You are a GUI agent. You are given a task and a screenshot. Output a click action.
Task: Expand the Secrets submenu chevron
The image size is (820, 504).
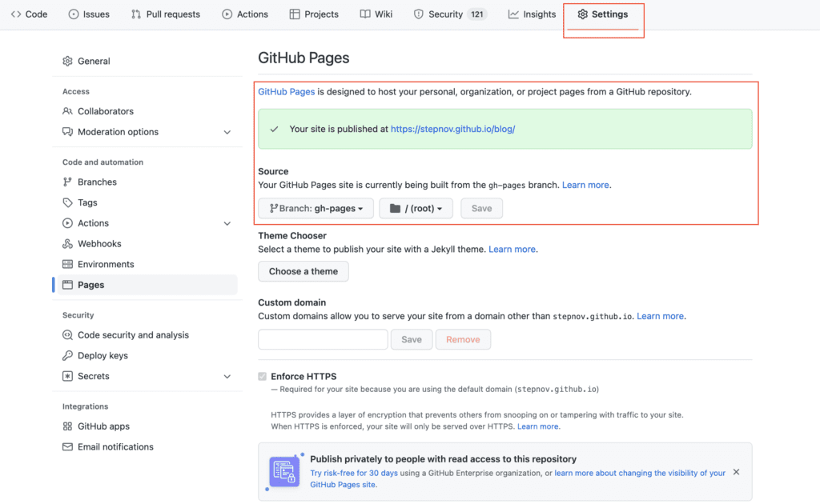[227, 377]
